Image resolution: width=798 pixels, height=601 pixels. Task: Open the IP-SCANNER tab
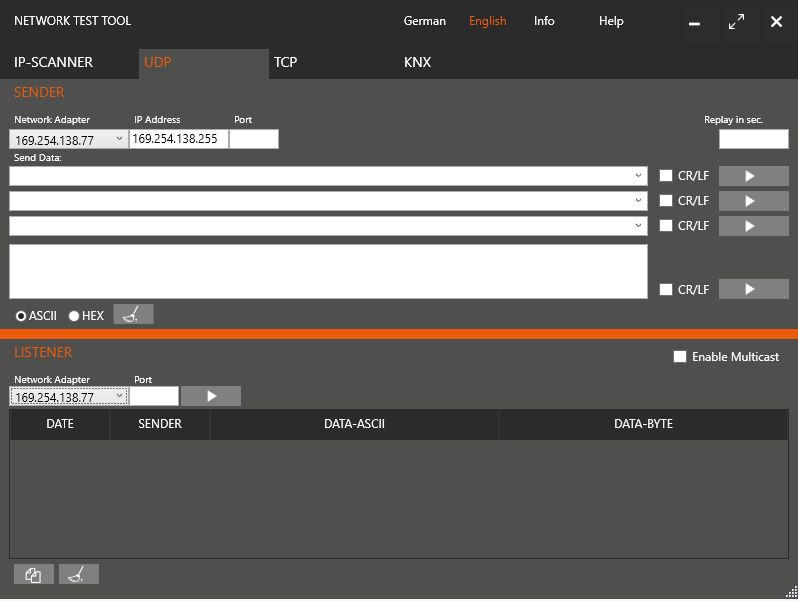tap(54, 62)
